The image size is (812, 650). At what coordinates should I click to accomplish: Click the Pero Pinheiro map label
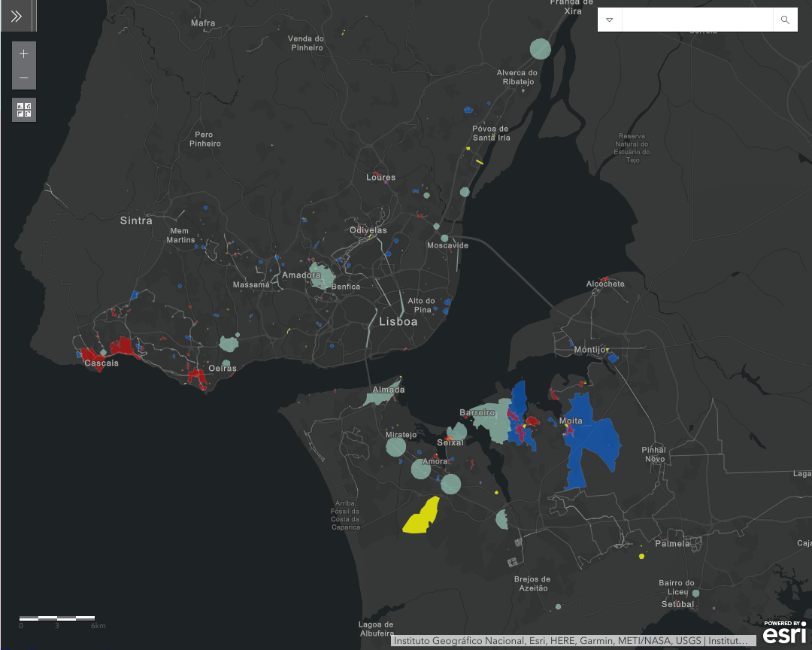coord(205,139)
